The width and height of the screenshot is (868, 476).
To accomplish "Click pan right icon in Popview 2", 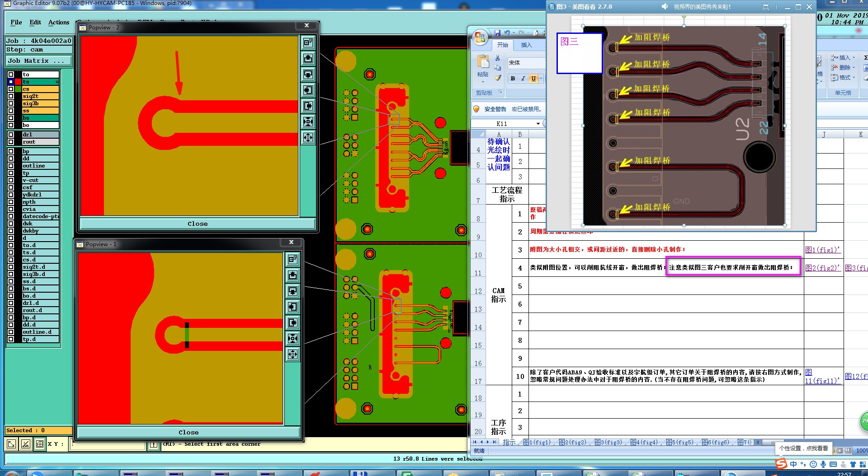I will pyautogui.click(x=308, y=106).
